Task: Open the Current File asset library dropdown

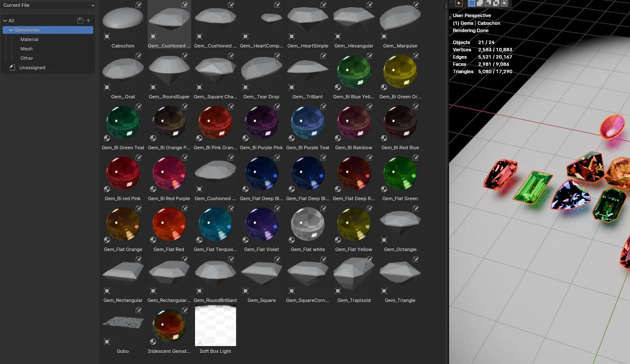Action: point(48,5)
